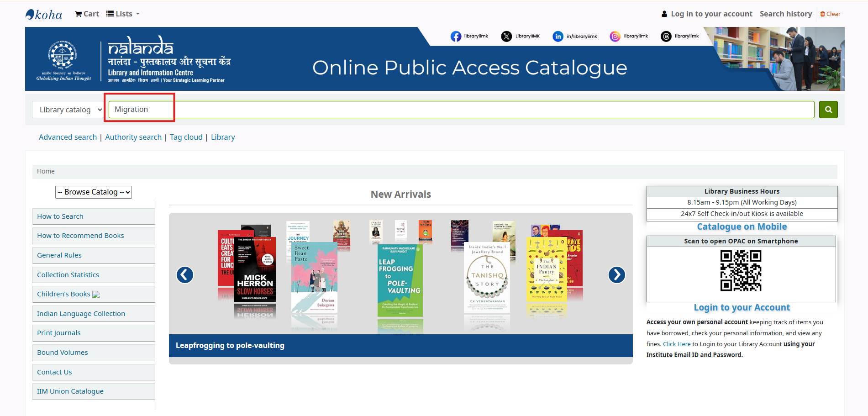Image resolution: width=868 pixels, height=416 pixels.
Task: Select the Tanishq Story book cover
Action: pyautogui.click(x=487, y=277)
